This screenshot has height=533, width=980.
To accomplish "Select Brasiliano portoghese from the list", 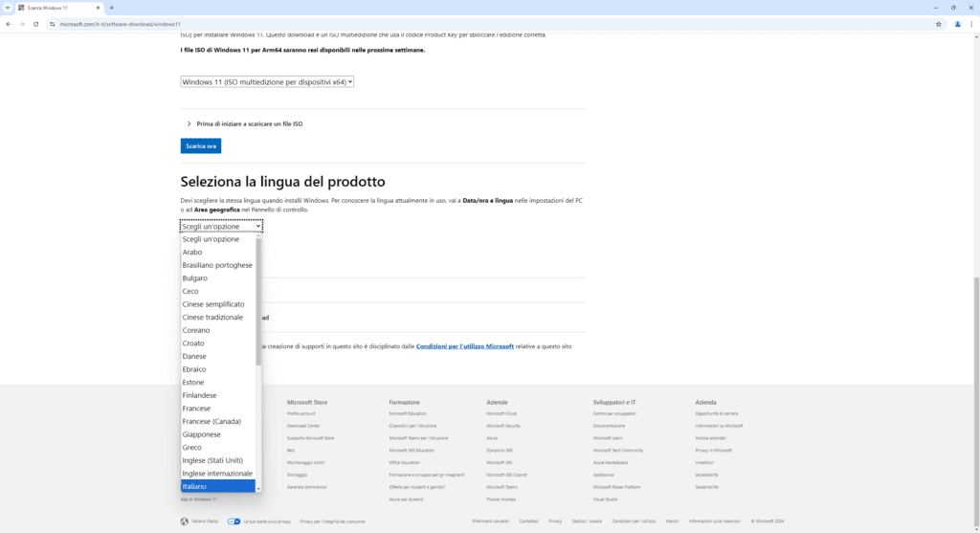I will 218,265.
